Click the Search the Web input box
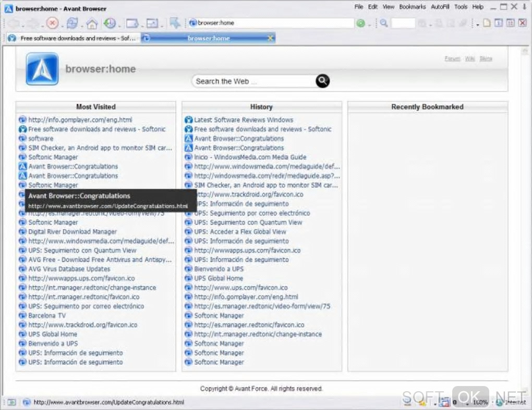Viewport: 532px width, 410px height. click(x=254, y=81)
